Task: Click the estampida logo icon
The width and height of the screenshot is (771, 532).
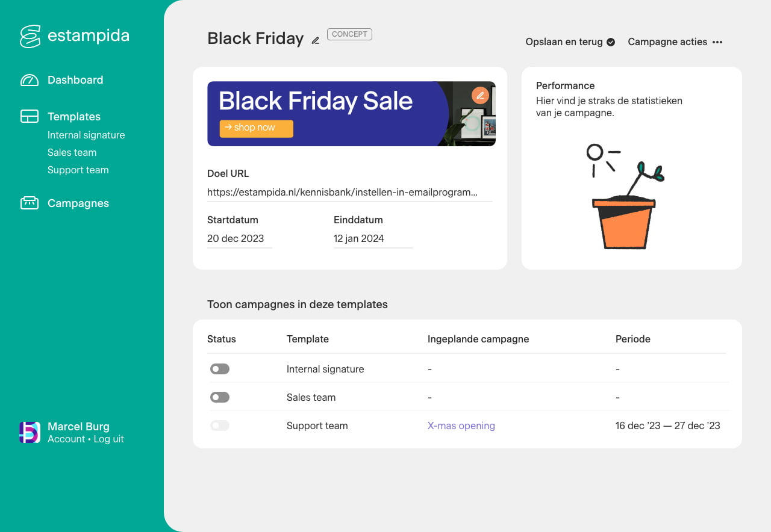Action: click(30, 36)
